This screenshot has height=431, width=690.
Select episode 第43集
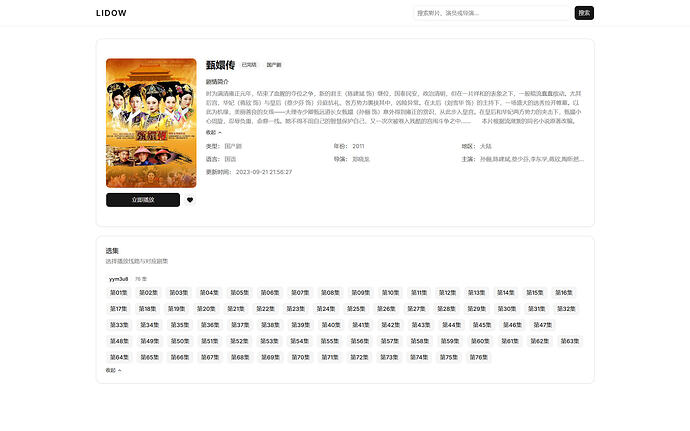coord(421,325)
